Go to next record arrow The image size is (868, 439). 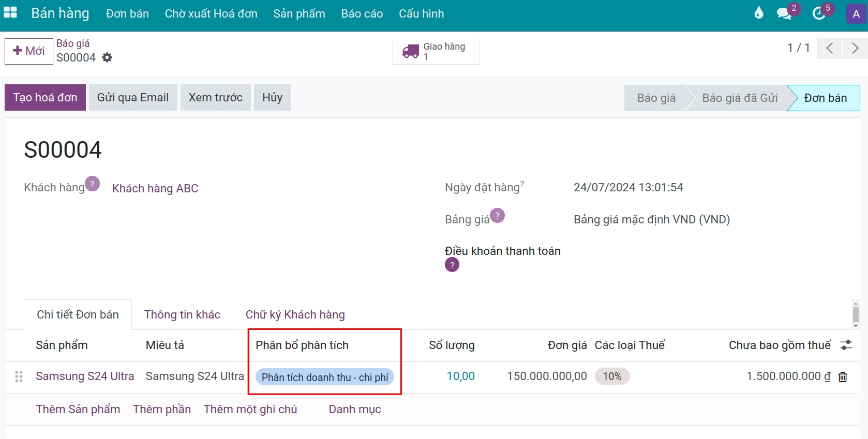(x=855, y=49)
